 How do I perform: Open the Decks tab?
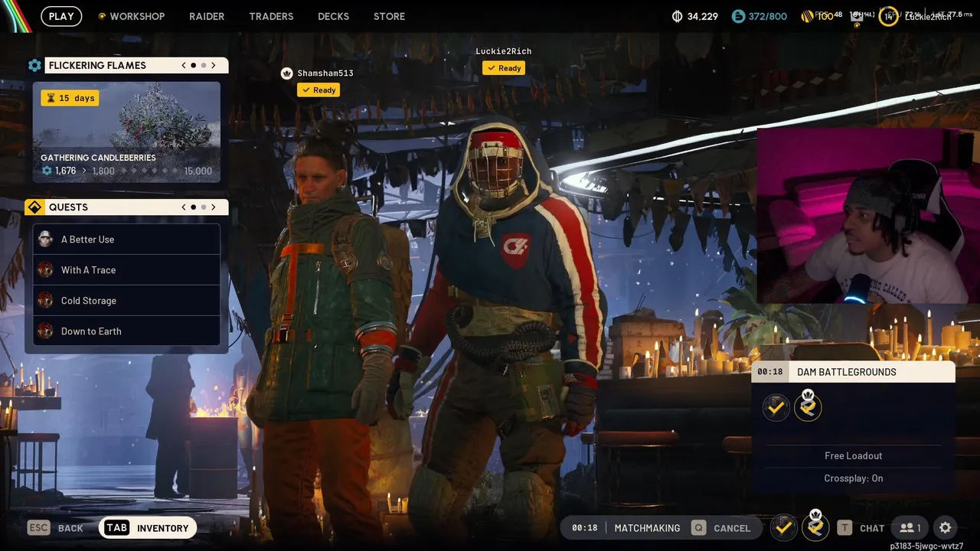click(x=333, y=16)
